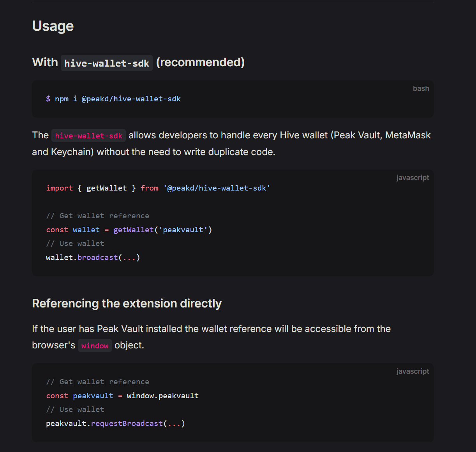The image size is (476, 452).
Task: Click the comment "// Get wallet reference" above "const wallet"
Action: pyautogui.click(x=98, y=216)
